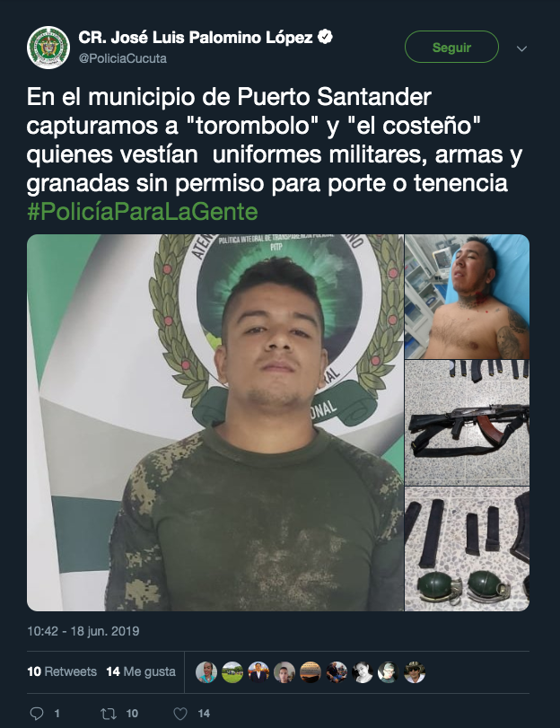Click the verified badge next to López

click(x=325, y=37)
